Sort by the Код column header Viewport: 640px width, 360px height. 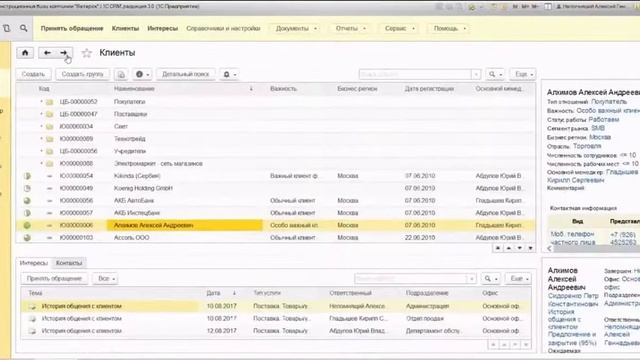[x=44, y=89]
